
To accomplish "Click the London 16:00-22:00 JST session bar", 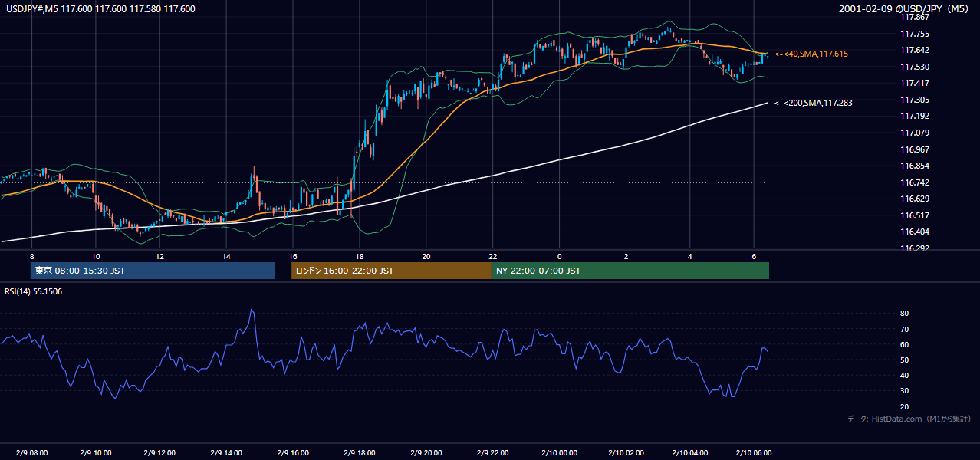I will [391, 271].
